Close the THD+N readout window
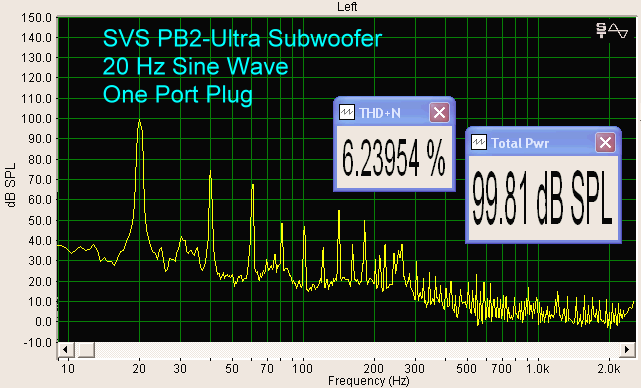Screen dimensions: 641x388 pyautogui.click(x=439, y=112)
